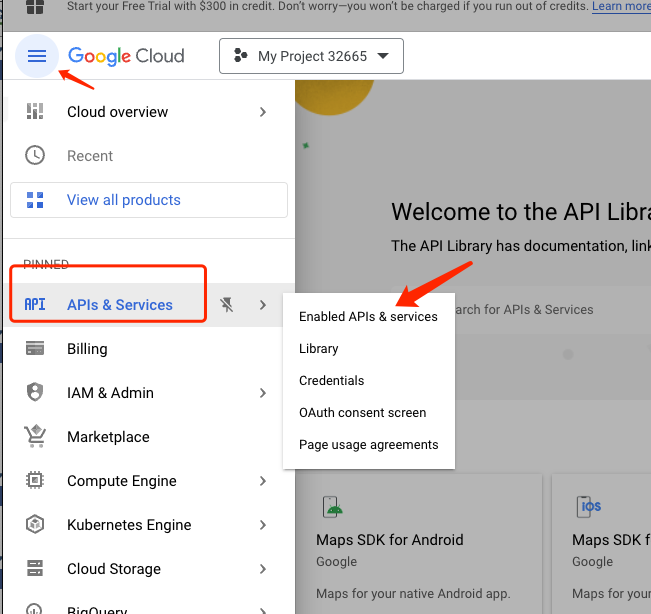
Task: Expand the Cloud overview submenu arrow
Action: point(263,112)
